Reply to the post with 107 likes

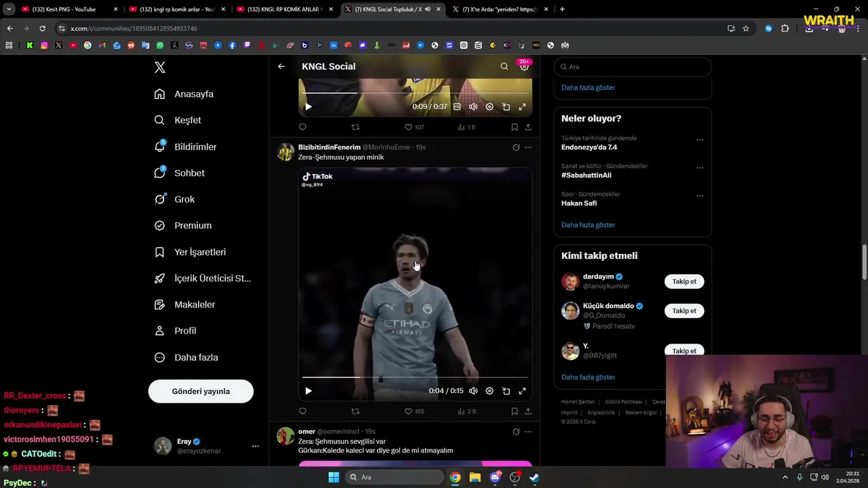(302, 127)
